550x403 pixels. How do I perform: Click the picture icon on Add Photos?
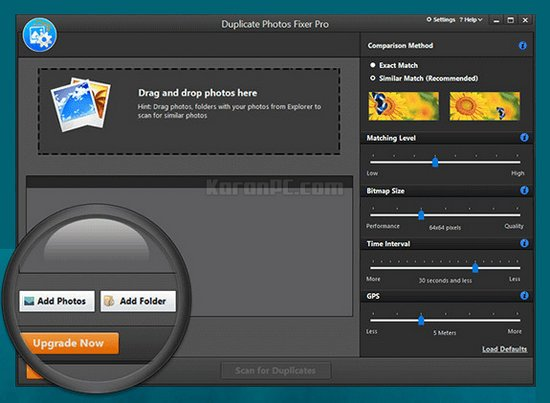coord(29,301)
